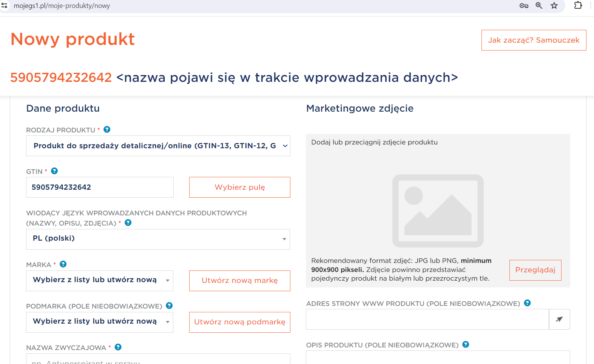
Task: Show help for Opis produktu field
Action: (466, 344)
